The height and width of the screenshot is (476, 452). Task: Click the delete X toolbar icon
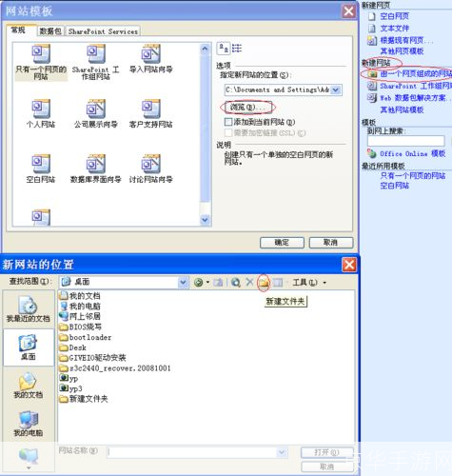pyautogui.click(x=250, y=282)
